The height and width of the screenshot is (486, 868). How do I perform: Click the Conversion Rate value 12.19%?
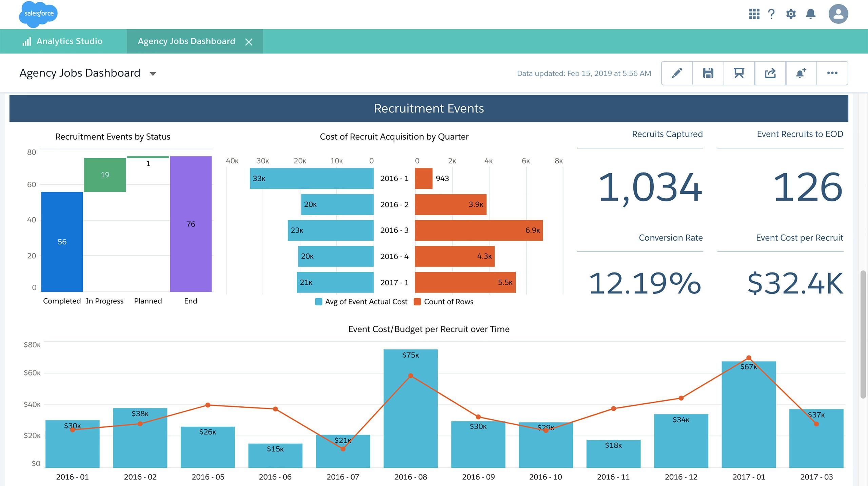(645, 283)
